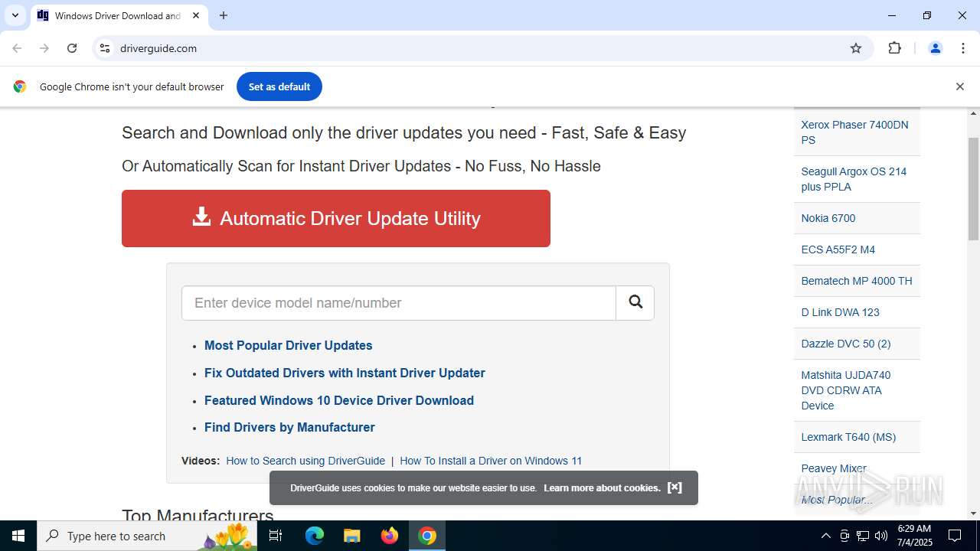
Task: Click the scrollbar up arrow
Action: pos(973,113)
